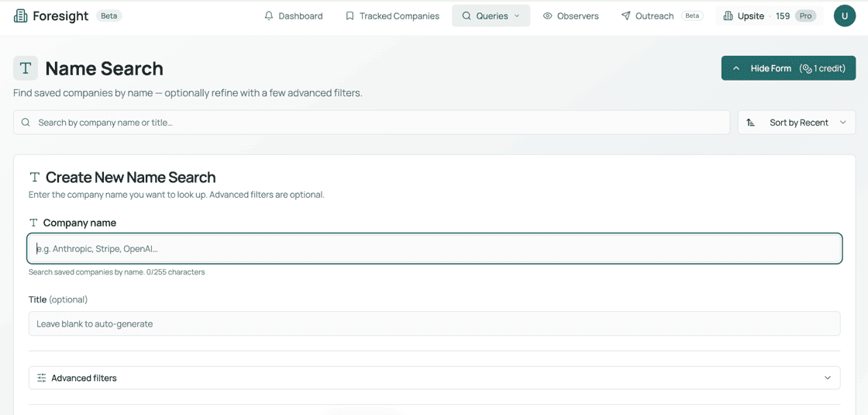The image size is (868, 415).
Task: Click the Beta badge beside Outreach
Action: (692, 16)
